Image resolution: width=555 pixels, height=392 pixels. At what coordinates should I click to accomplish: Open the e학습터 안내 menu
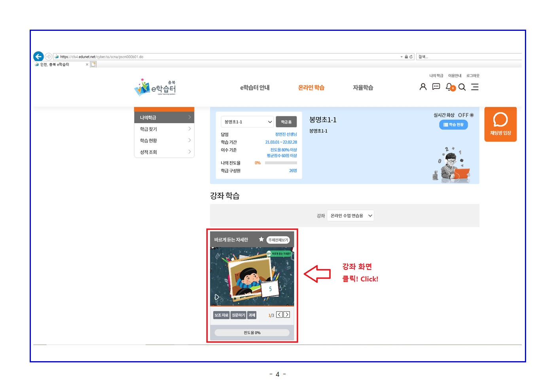tap(255, 88)
